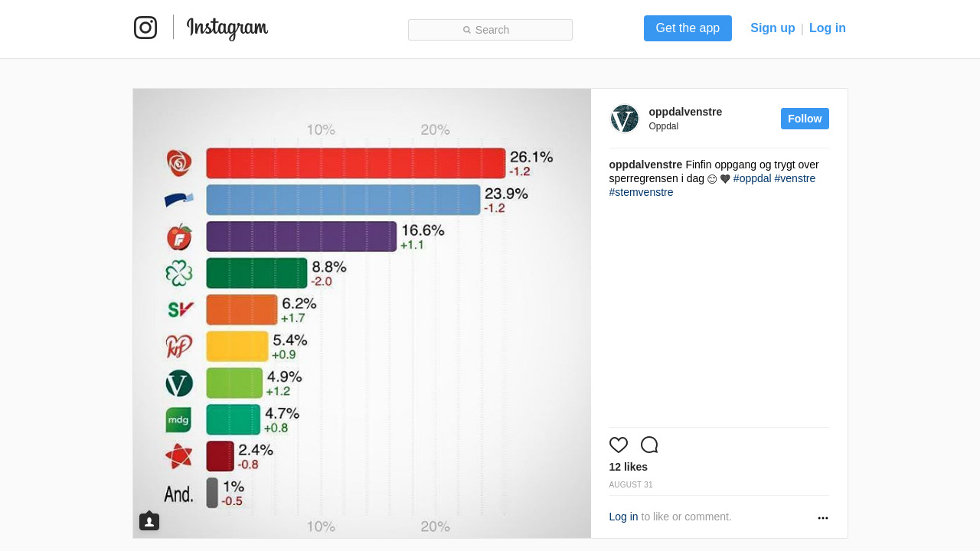Click the Get the app button
This screenshot has width=980, height=551.
tap(688, 28)
